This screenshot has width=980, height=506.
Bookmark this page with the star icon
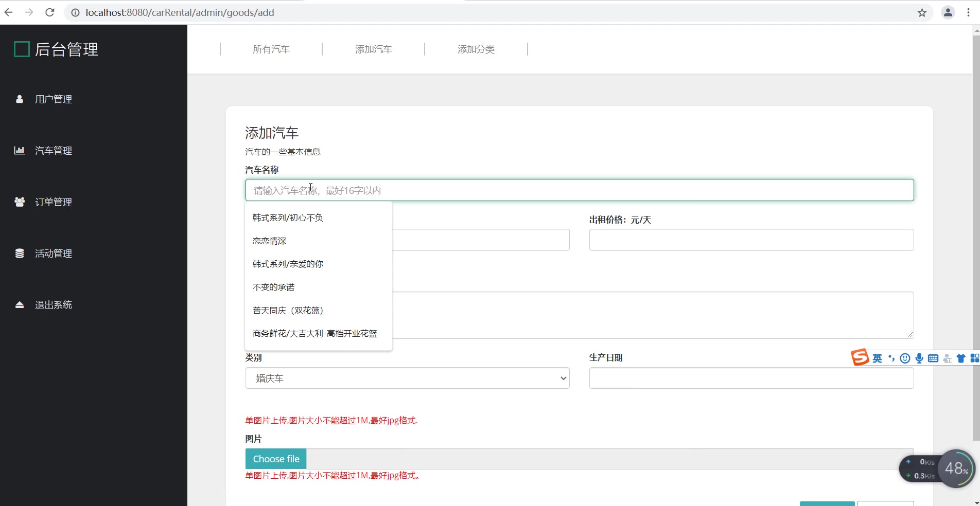pos(922,13)
